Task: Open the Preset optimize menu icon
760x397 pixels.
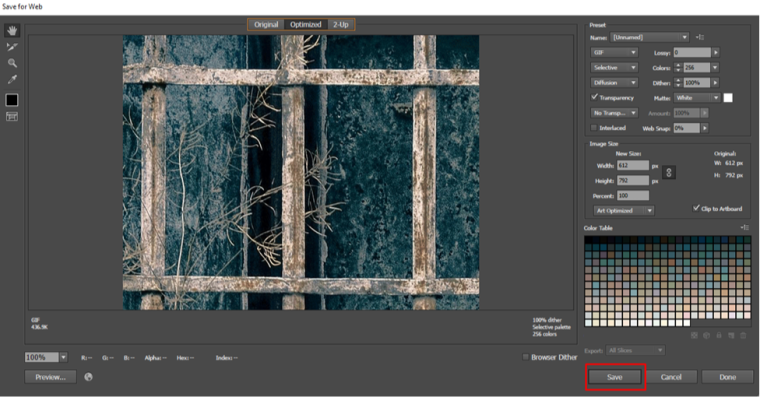Action: [700, 37]
